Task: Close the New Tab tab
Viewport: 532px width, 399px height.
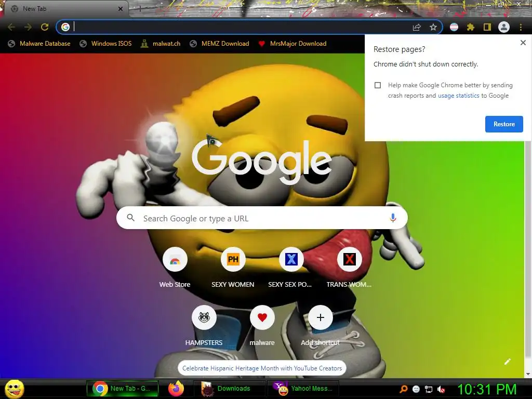Action: click(x=120, y=9)
